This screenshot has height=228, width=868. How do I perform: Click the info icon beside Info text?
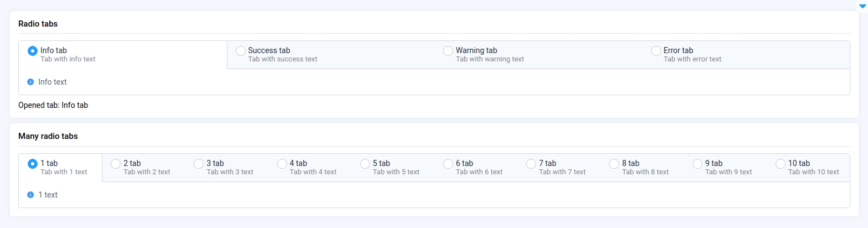tap(30, 82)
